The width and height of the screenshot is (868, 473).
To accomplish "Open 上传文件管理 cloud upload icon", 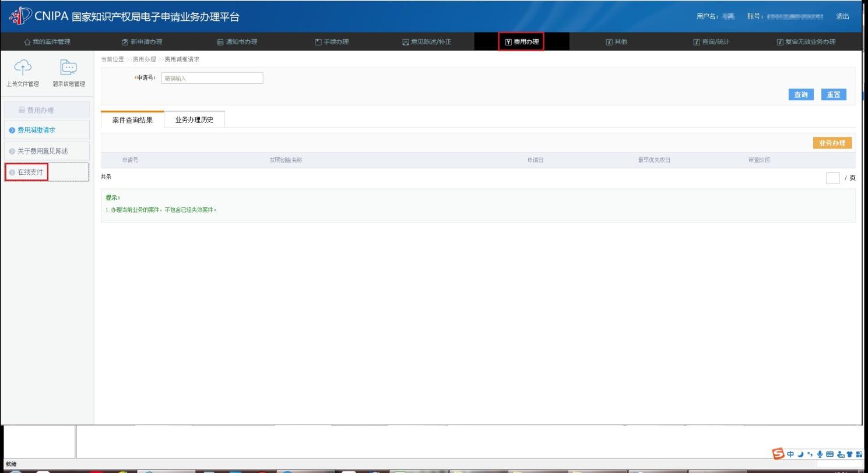I will [x=23, y=68].
